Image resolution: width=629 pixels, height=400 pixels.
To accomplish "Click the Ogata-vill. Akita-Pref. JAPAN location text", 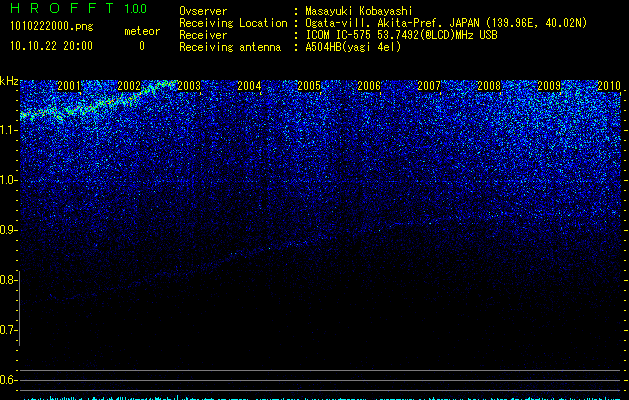I will [x=446, y=23].
